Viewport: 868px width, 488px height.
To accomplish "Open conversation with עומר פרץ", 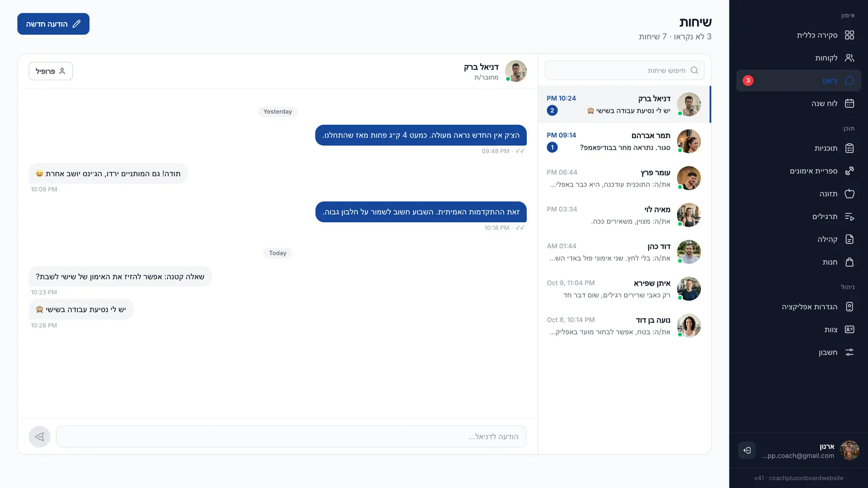I will click(624, 178).
